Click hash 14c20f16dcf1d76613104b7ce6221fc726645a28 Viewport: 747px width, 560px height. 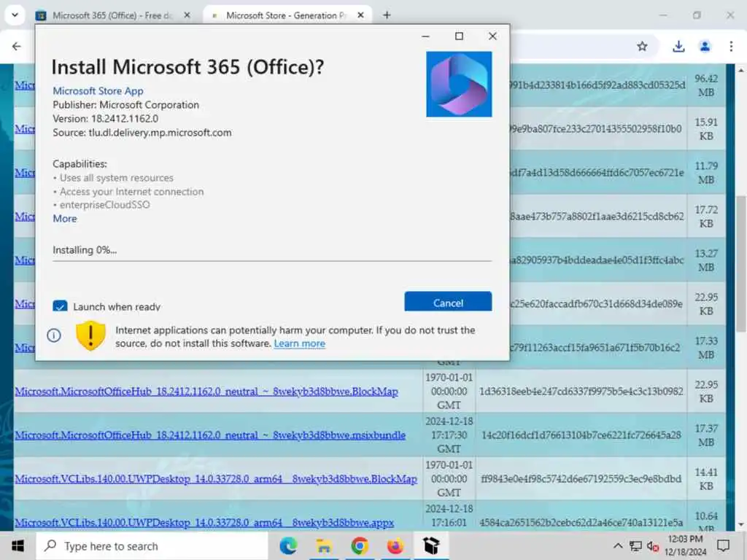coord(581,435)
